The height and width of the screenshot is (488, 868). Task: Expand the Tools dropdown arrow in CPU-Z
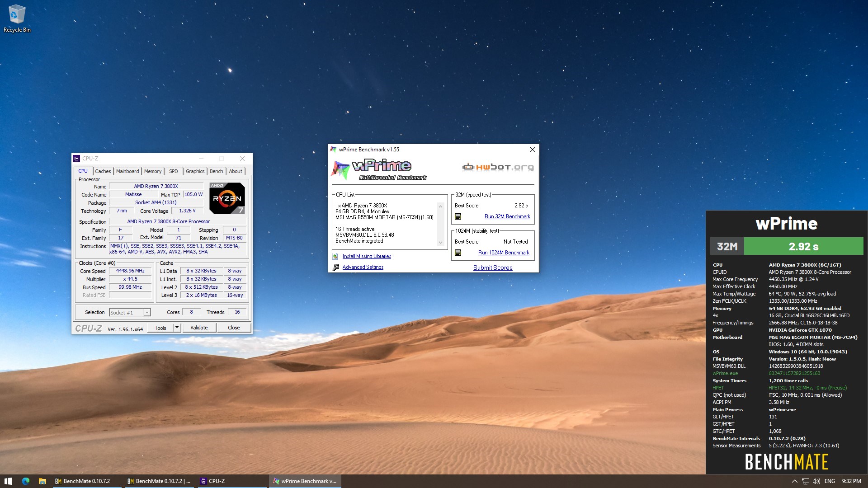click(177, 328)
